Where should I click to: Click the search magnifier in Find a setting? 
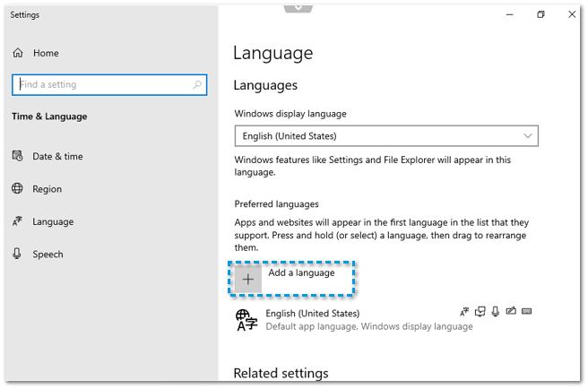[x=197, y=84]
